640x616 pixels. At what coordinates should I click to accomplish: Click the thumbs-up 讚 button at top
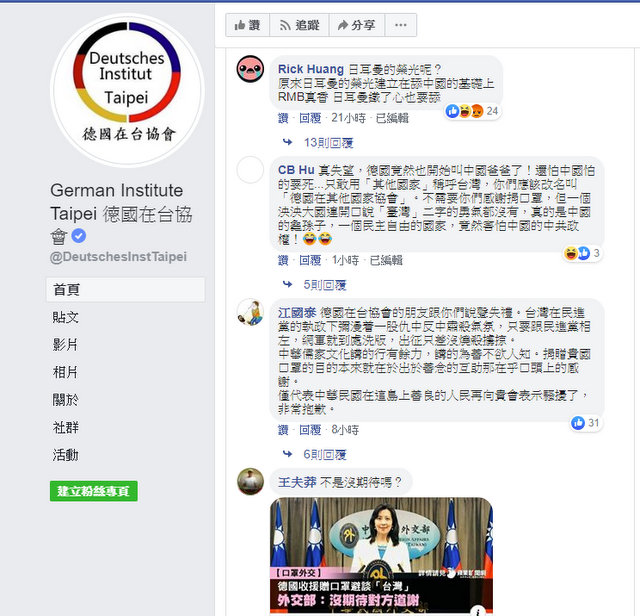point(247,25)
